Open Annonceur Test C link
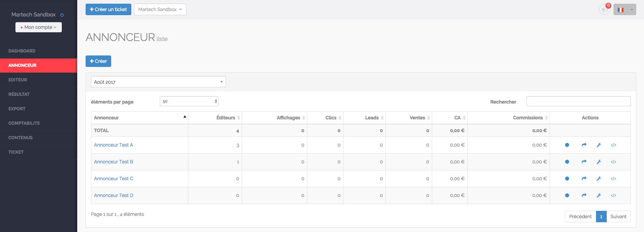 click(x=113, y=179)
